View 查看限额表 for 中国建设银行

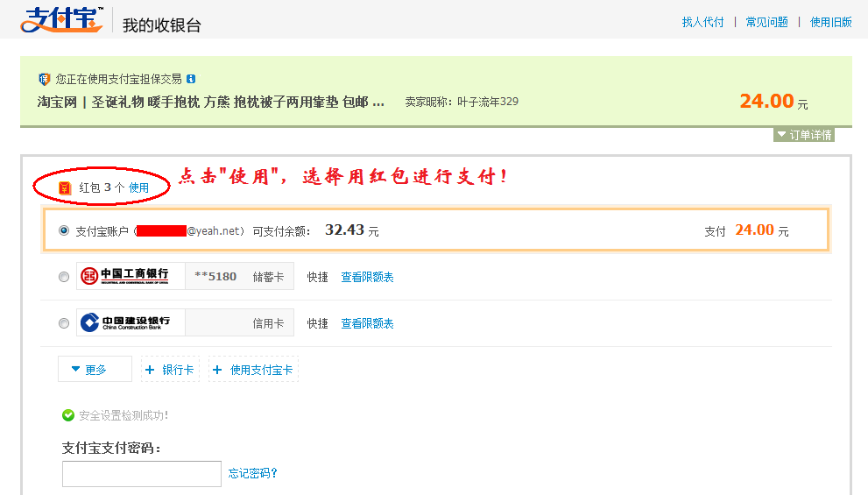pyautogui.click(x=367, y=323)
